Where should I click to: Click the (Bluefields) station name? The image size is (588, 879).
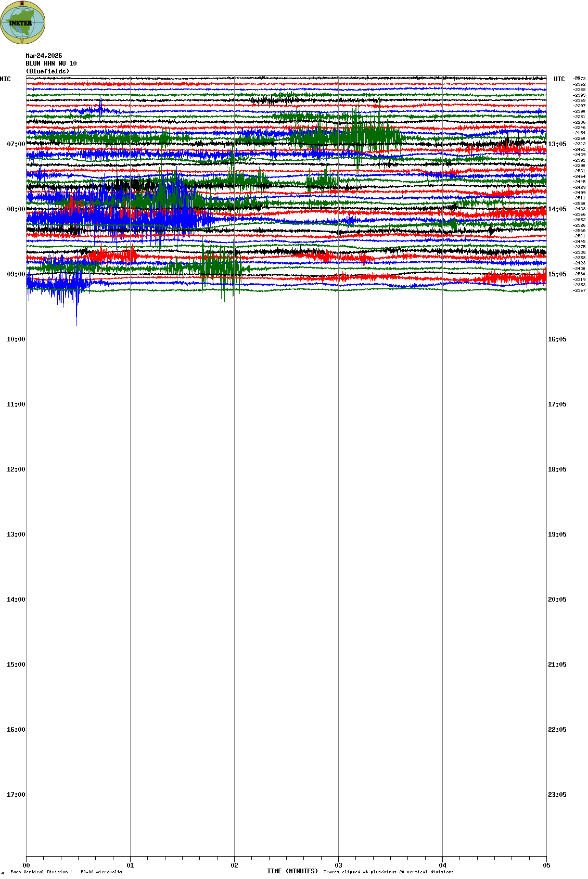(x=47, y=71)
